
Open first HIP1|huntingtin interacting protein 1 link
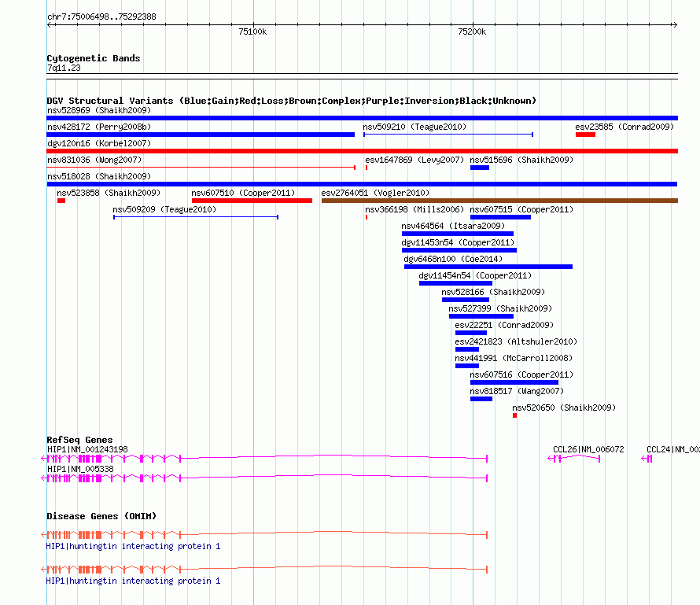pyautogui.click(x=133, y=546)
